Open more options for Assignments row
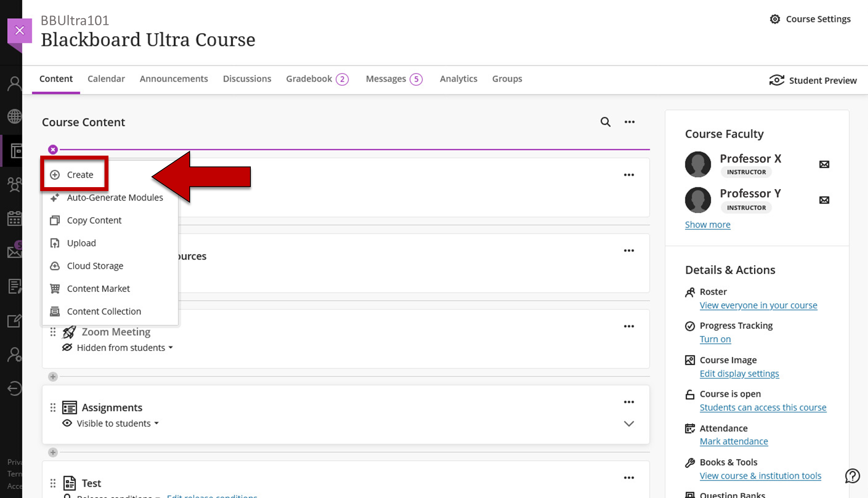 tap(629, 402)
